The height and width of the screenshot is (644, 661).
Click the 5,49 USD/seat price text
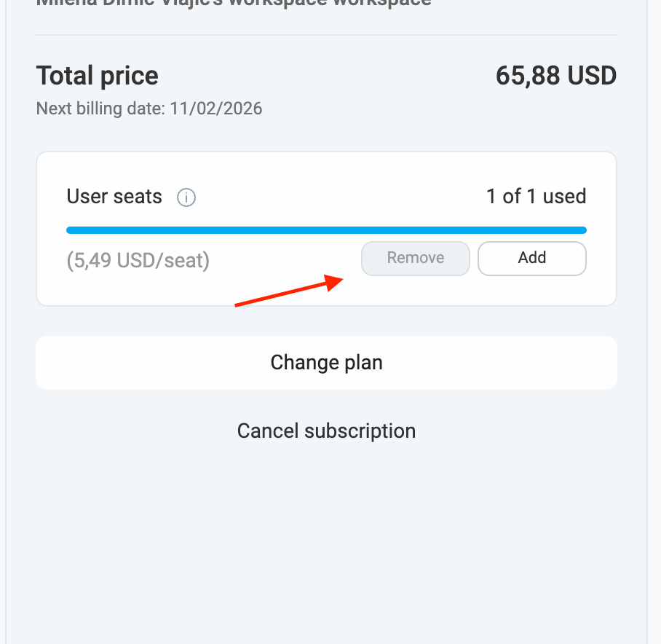[x=138, y=260]
